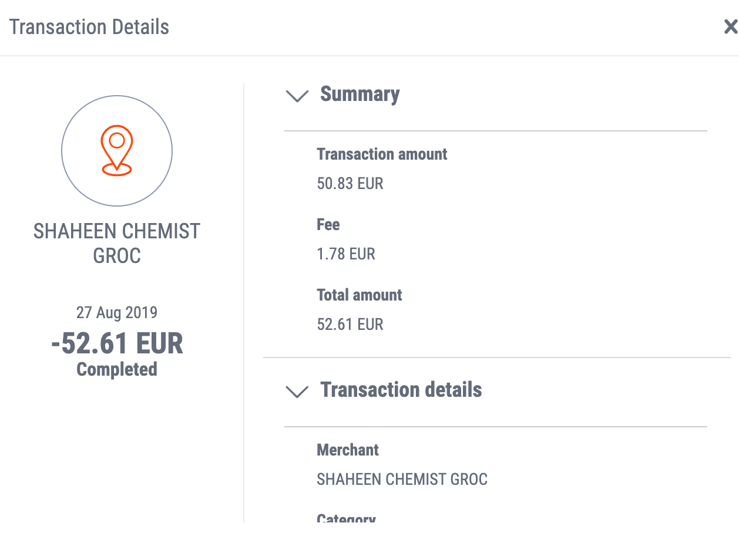Click the orange location pin icon

coord(117,150)
